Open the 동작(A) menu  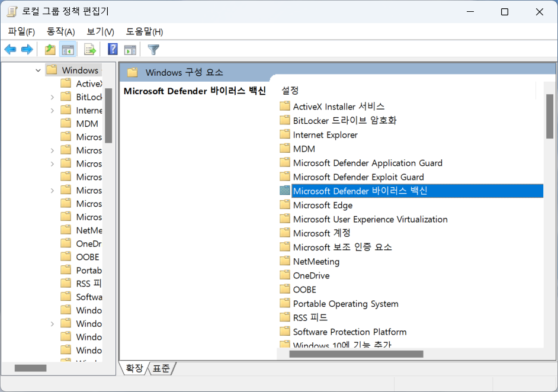(x=60, y=31)
